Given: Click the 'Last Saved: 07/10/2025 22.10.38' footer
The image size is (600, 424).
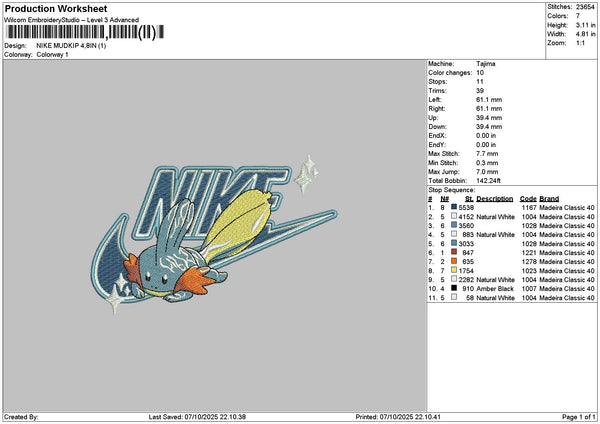Looking at the screenshot, I should pos(197,417).
